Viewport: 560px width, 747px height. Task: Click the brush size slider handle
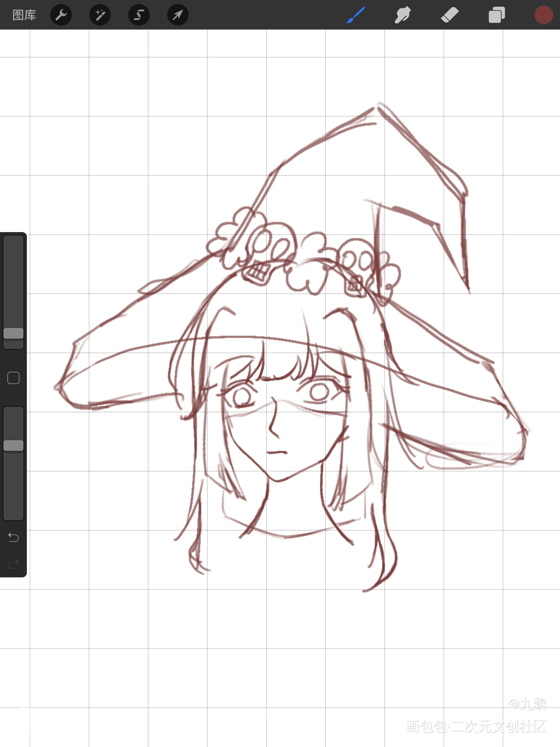13,333
